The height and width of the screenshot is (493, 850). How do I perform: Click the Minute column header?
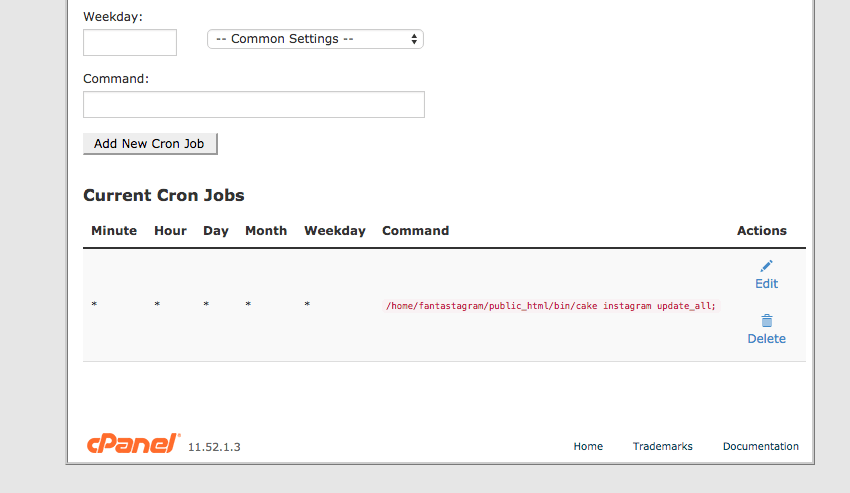[x=114, y=230]
